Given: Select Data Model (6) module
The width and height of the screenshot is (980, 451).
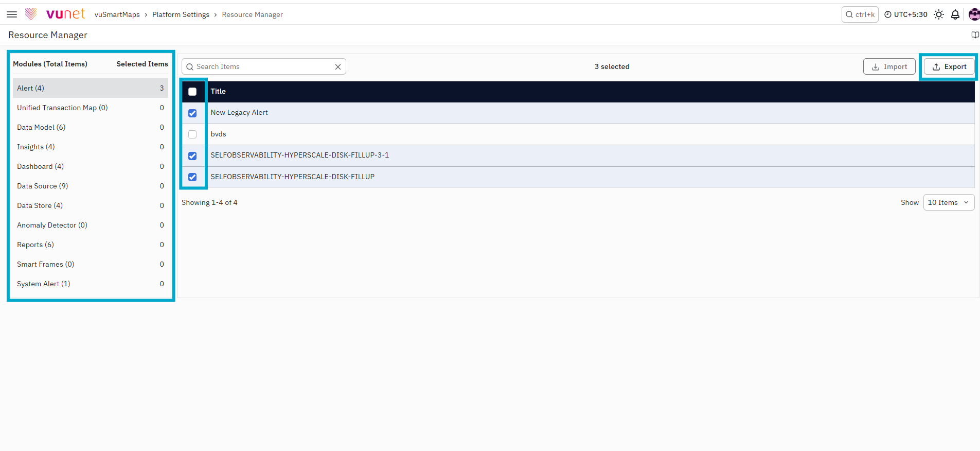Looking at the screenshot, I should tap(91, 127).
